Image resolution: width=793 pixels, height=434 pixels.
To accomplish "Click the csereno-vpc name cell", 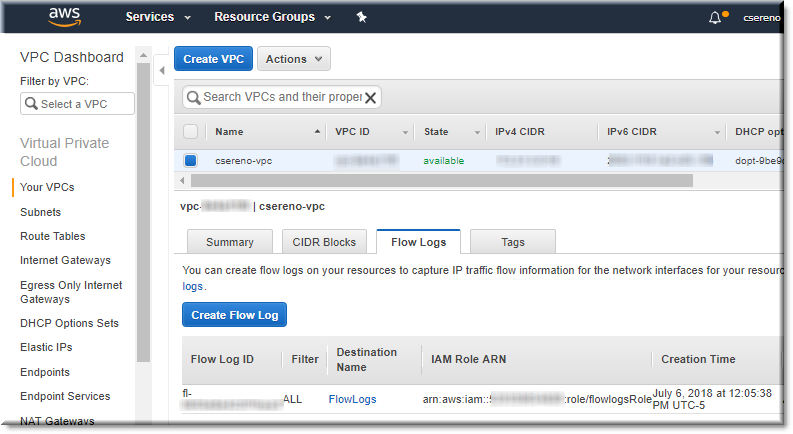I will click(x=244, y=161).
